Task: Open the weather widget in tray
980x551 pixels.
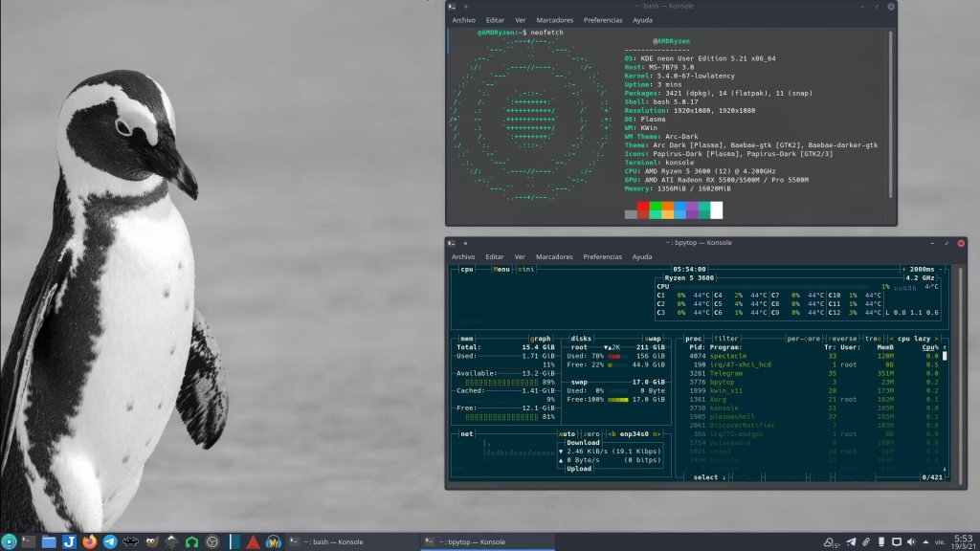Action: click(x=831, y=541)
